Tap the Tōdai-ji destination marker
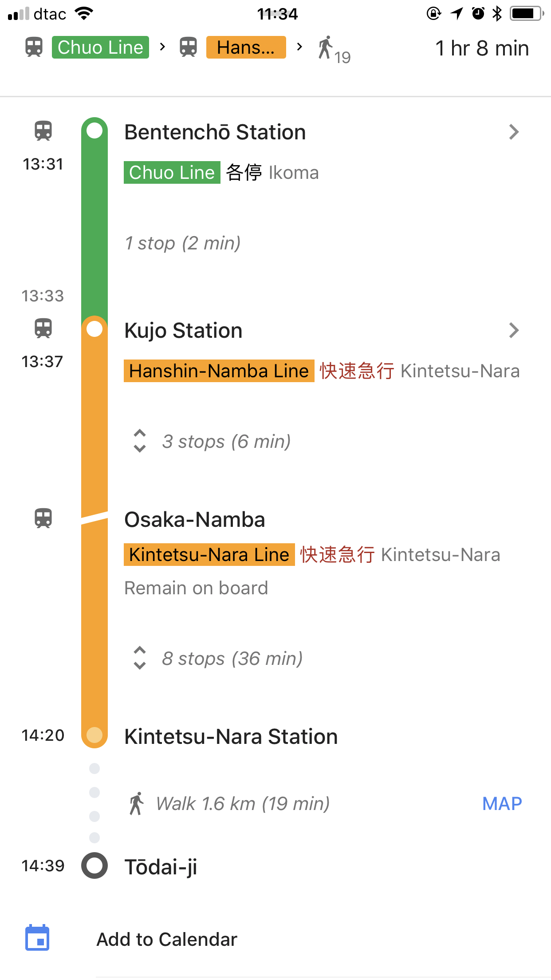 [94, 865]
